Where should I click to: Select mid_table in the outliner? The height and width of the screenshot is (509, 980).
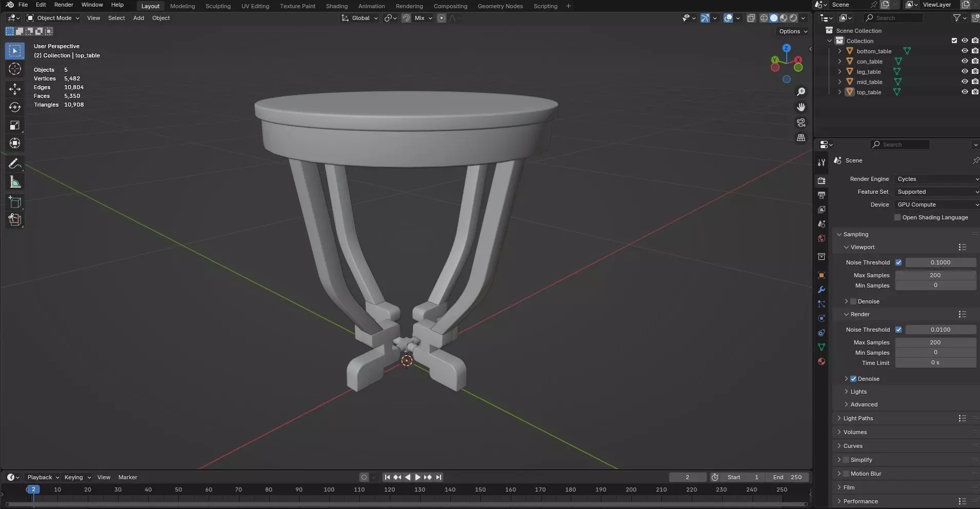(x=869, y=82)
